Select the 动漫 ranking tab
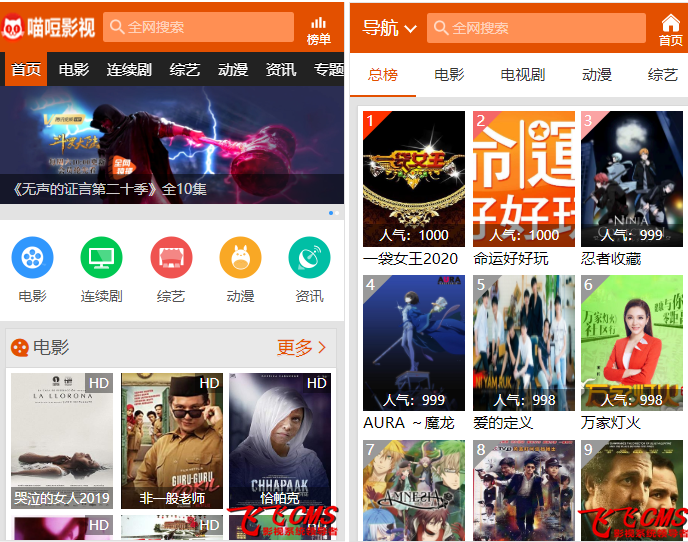Image resolution: width=688 pixels, height=542 pixels. [x=597, y=75]
